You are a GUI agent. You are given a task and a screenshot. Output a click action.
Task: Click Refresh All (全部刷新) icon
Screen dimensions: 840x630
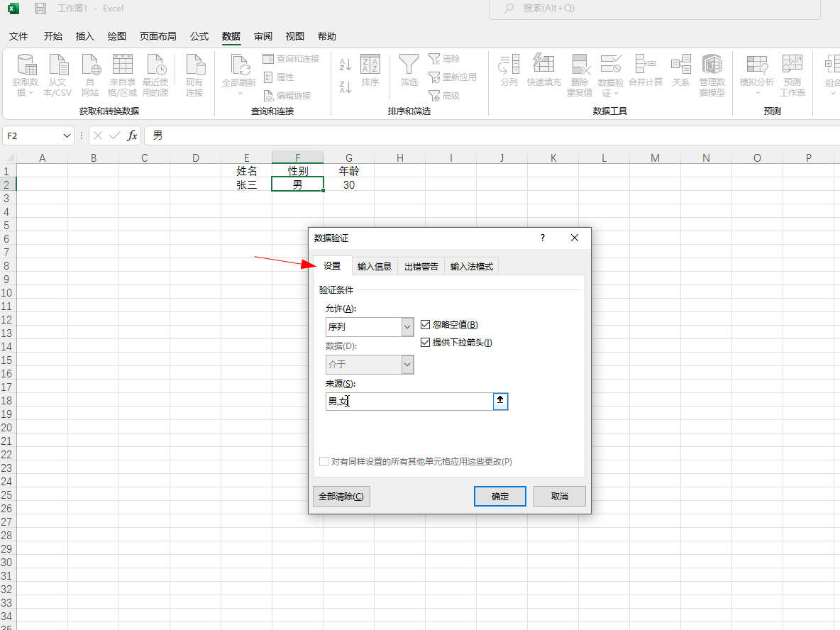coord(240,65)
